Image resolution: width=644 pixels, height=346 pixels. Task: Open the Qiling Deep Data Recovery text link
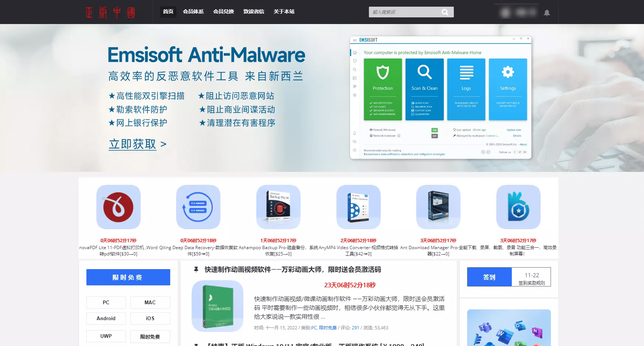198,251
